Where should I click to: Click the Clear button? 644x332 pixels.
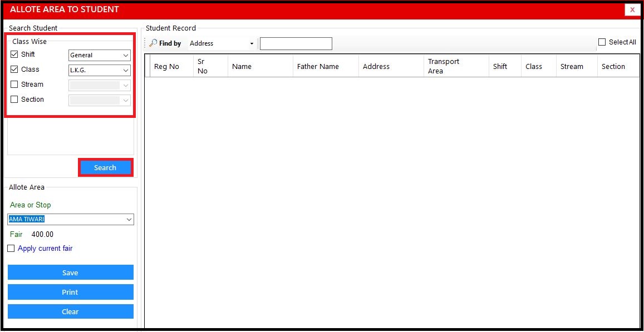(71, 311)
